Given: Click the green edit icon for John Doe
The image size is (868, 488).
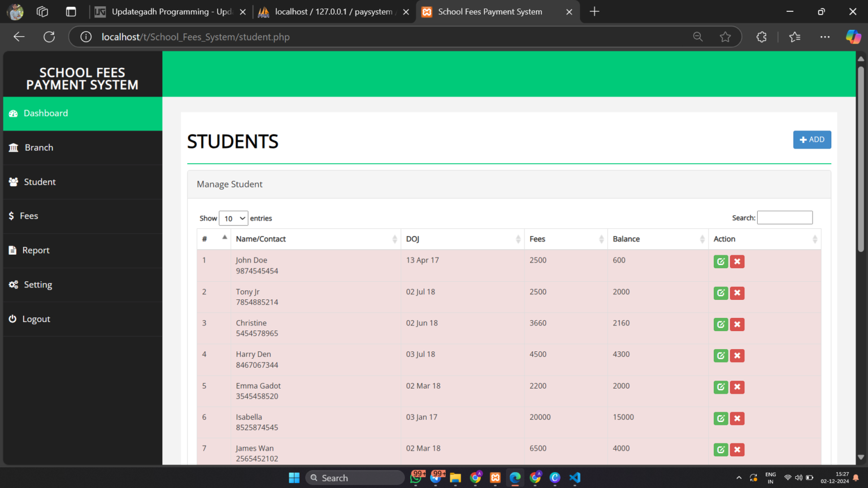Looking at the screenshot, I should [x=721, y=262].
